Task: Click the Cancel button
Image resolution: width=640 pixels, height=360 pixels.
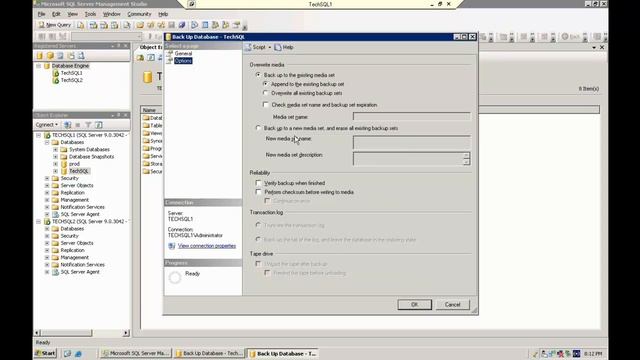Action: 452,304
